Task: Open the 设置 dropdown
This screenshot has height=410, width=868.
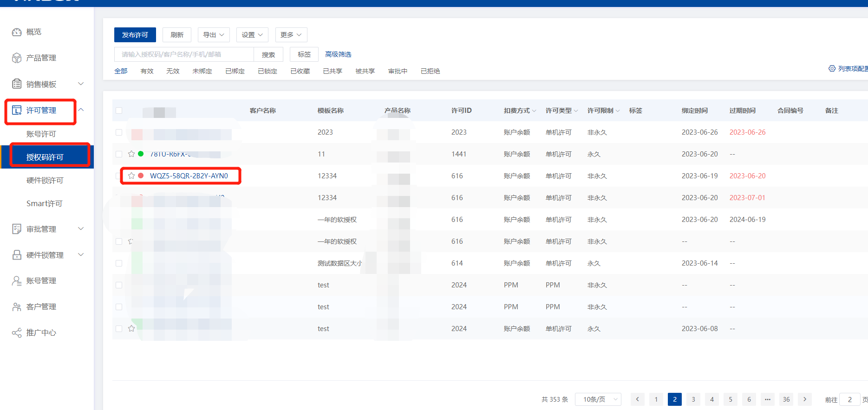Action: tap(252, 35)
